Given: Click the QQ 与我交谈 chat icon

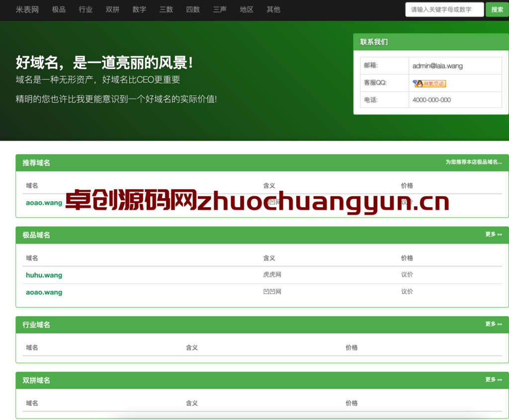Looking at the screenshot, I should 429,84.
